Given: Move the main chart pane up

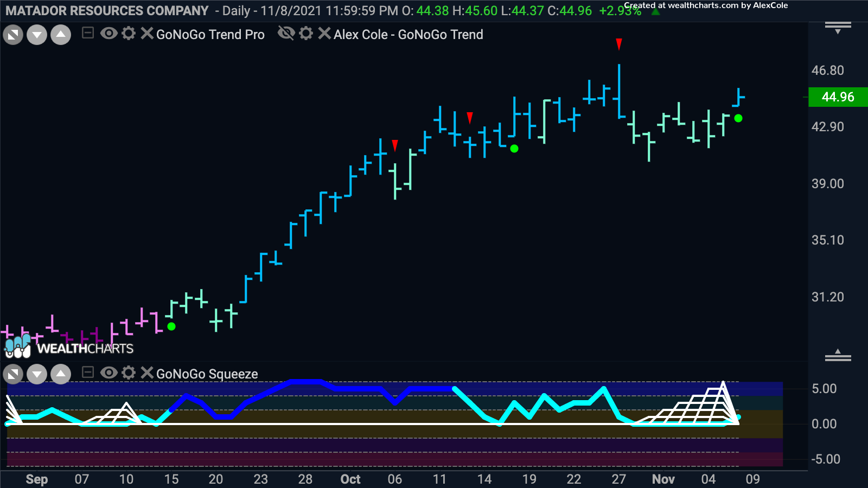Looking at the screenshot, I should 61,35.
